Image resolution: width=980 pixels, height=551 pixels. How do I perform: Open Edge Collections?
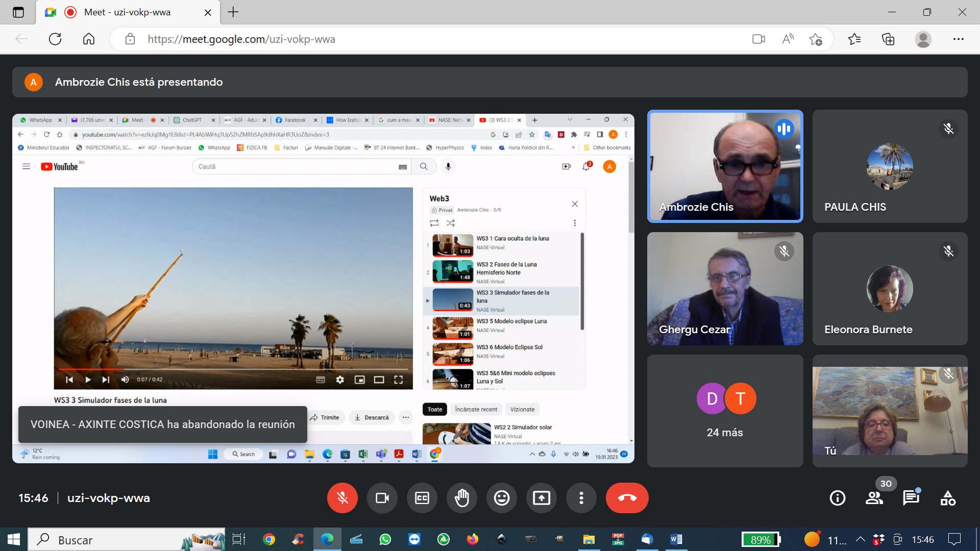(888, 39)
